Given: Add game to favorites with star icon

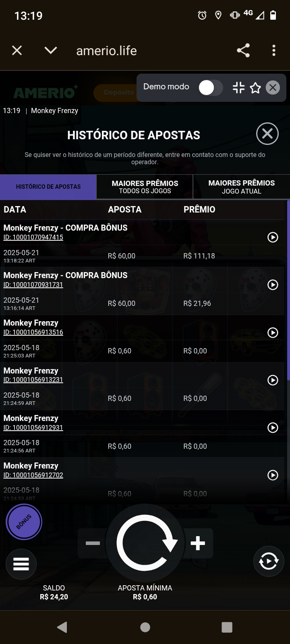Looking at the screenshot, I should pyautogui.click(x=255, y=88).
